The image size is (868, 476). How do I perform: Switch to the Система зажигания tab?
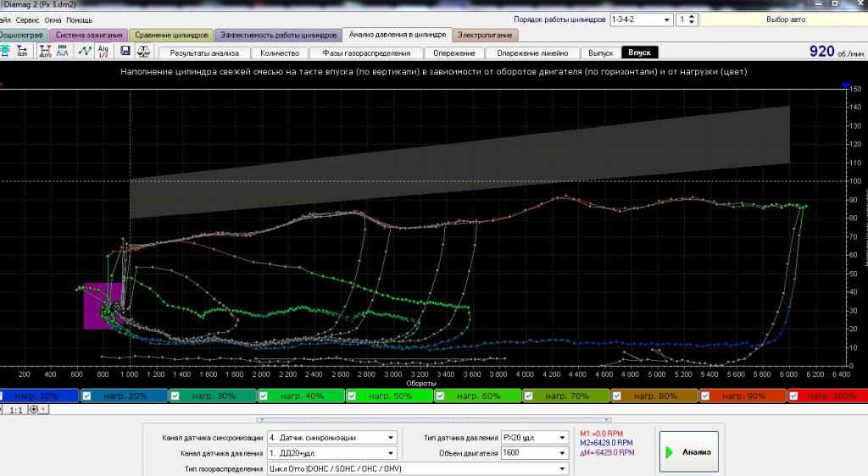coord(88,35)
